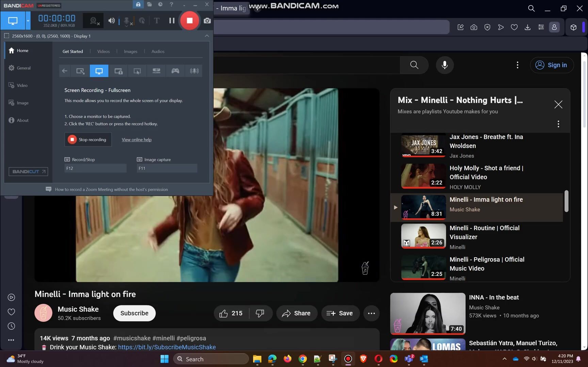Open YouTube settings three-dot menu
Image resolution: width=588 pixels, height=367 pixels.
tap(518, 65)
